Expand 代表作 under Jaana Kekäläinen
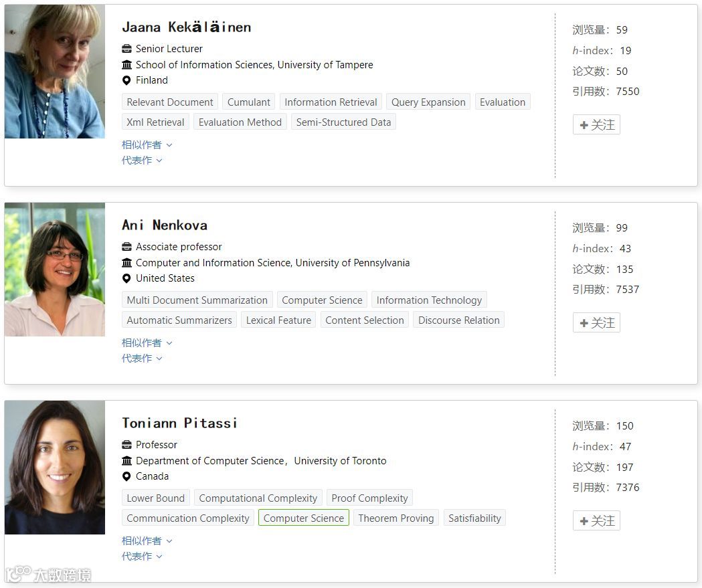Image resolution: width=702 pixels, height=588 pixels. click(x=142, y=161)
